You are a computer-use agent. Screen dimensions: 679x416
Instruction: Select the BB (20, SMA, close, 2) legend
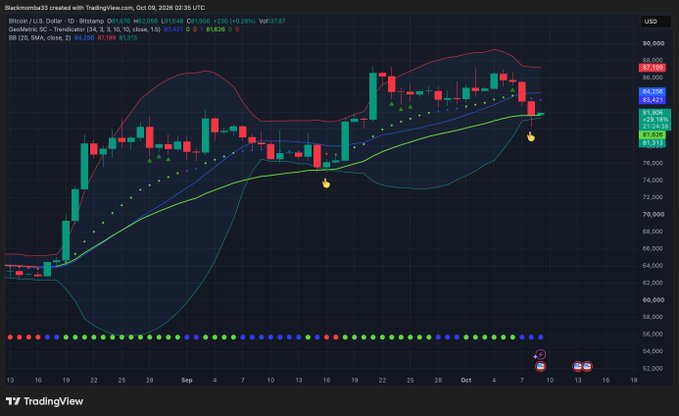tap(40, 38)
